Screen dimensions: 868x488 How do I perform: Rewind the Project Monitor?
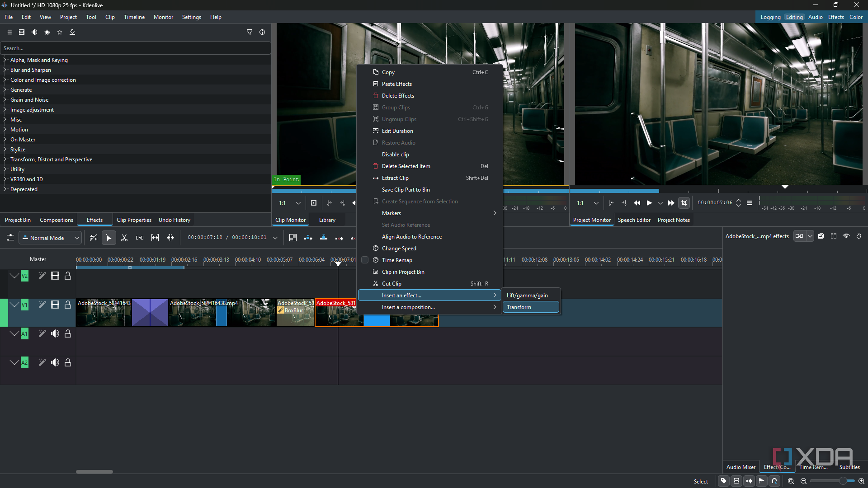tap(637, 203)
